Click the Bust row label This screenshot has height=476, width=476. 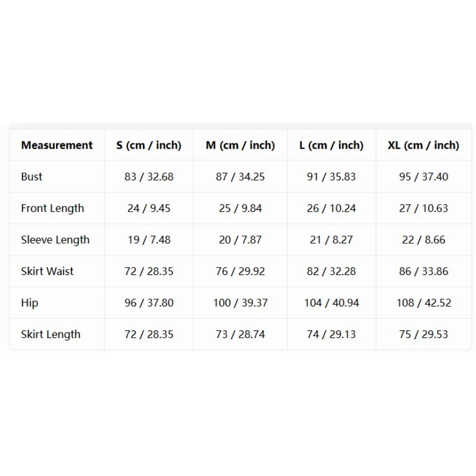pyautogui.click(x=32, y=177)
